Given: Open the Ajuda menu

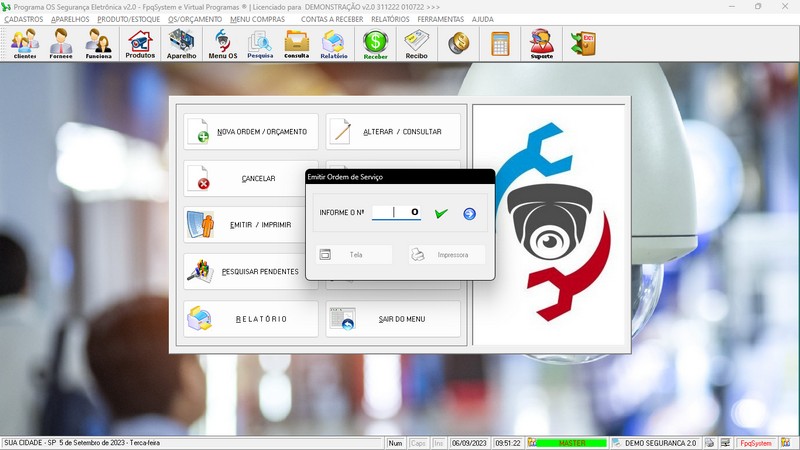Looking at the screenshot, I should click(x=483, y=19).
